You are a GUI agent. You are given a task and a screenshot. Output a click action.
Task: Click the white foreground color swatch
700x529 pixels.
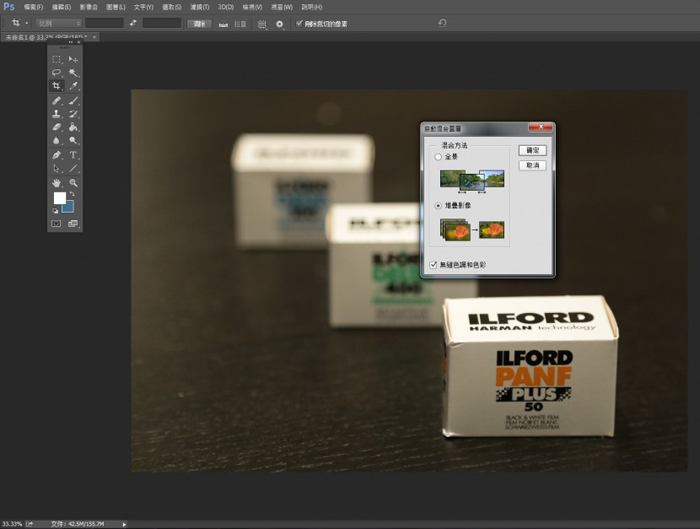click(x=59, y=198)
